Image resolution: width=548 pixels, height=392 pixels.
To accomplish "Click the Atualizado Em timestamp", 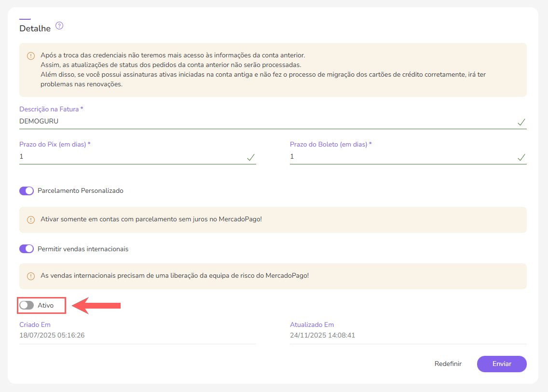I will coord(322,335).
